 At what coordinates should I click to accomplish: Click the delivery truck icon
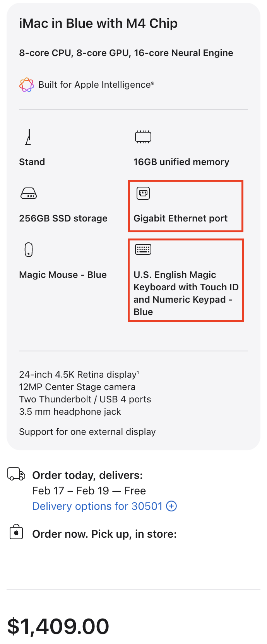pyautogui.click(x=16, y=474)
